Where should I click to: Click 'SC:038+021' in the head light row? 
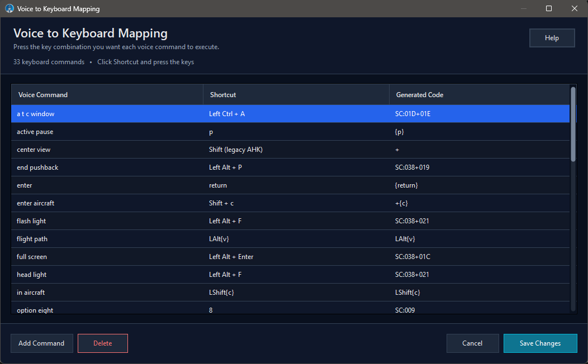pos(412,275)
